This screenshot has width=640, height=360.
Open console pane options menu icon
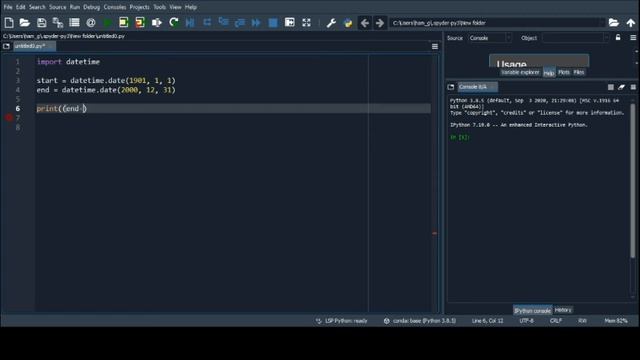633,87
